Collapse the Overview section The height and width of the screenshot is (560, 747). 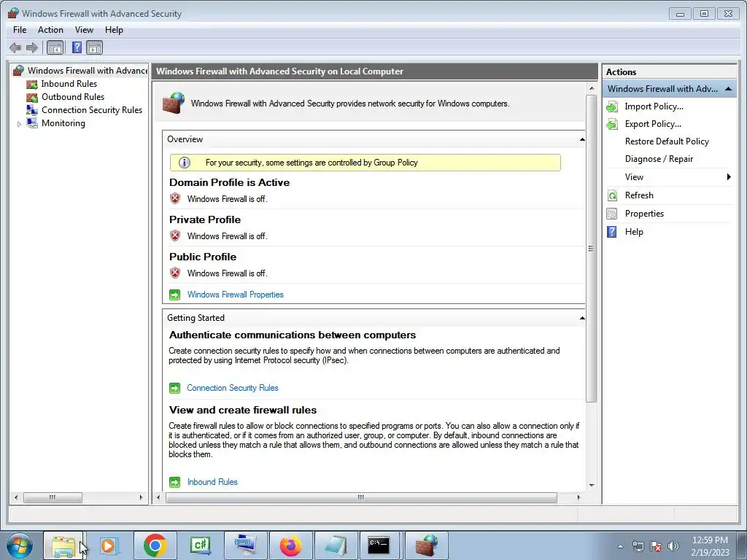coord(581,139)
